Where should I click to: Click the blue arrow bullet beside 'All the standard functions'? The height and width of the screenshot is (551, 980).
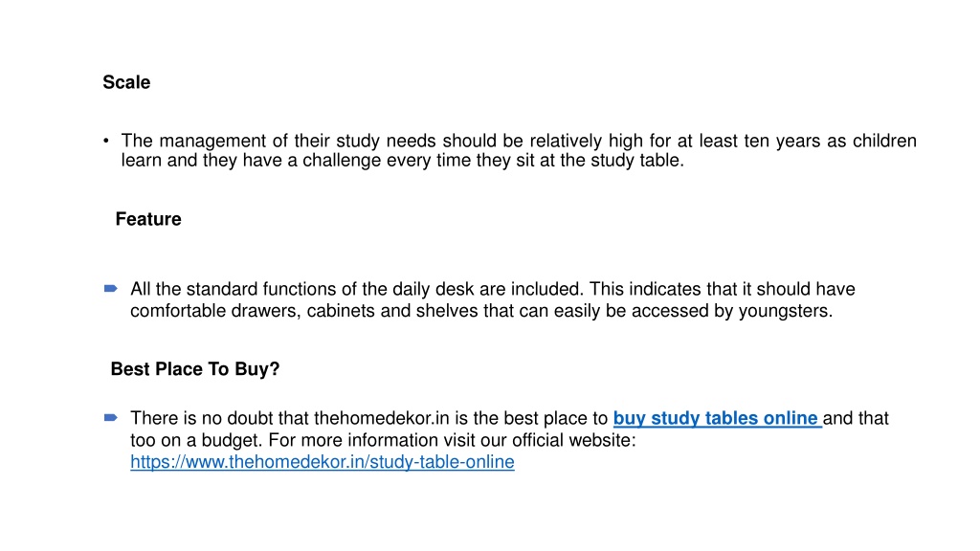pyautogui.click(x=111, y=289)
